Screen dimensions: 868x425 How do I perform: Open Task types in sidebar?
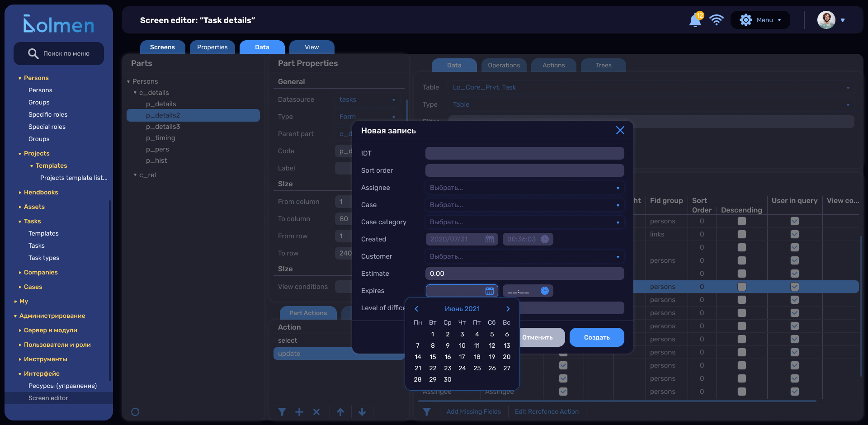pyautogui.click(x=44, y=258)
